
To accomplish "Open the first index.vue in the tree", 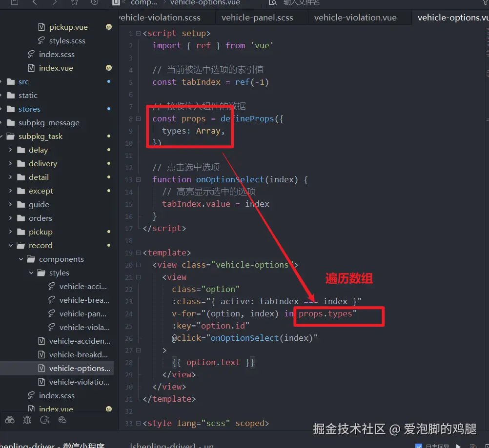I will click(x=56, y=68).
